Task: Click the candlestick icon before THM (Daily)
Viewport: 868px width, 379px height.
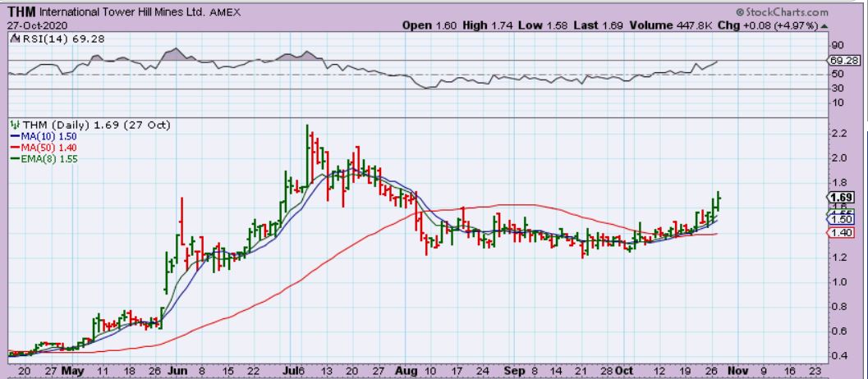Action: click(x=15, y=125)
